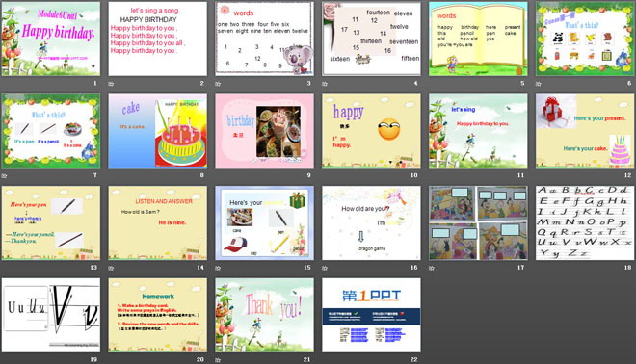The width and height of the screenshot is (636, 364).
Task: Click the animation star icon under slide 21
Action: click(218, 360)
